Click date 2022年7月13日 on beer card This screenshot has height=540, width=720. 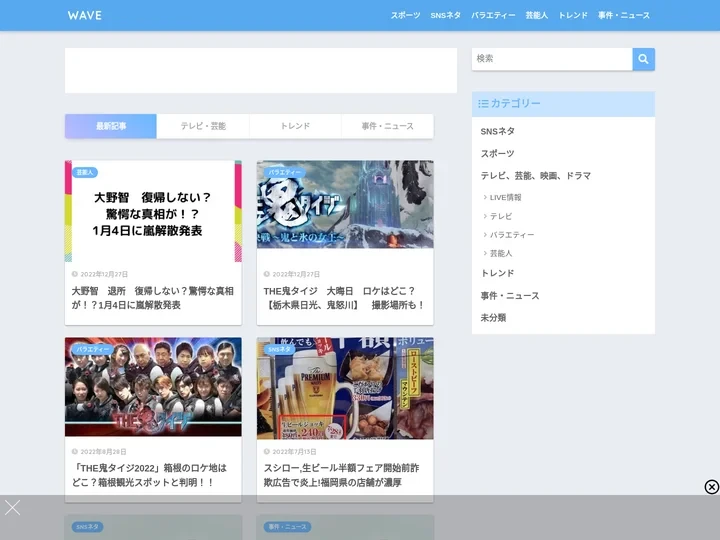pyautogui.click(x=294, y=452)
